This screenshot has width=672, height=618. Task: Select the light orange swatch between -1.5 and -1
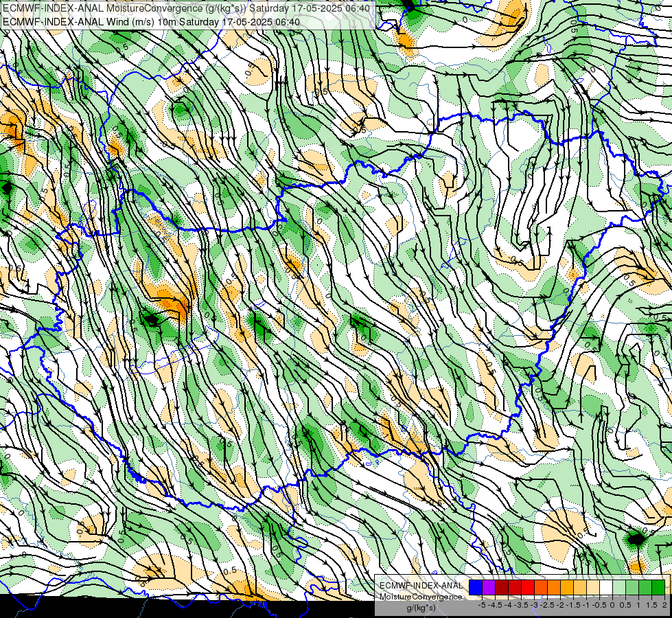click(580, 588)
